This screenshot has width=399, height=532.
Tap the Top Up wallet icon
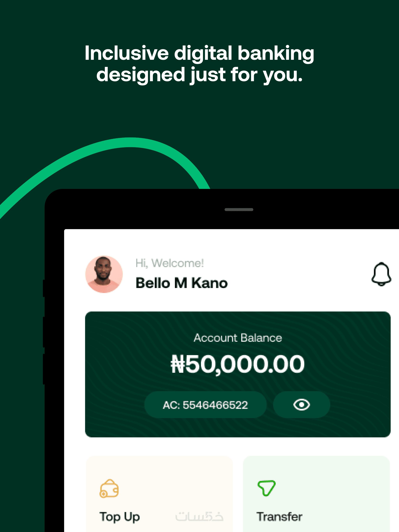(109, 488)
